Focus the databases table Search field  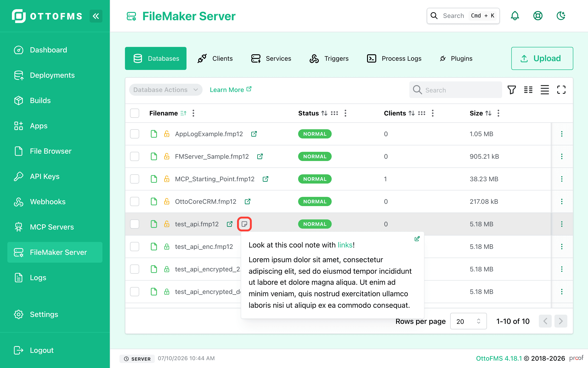[455, 90]
